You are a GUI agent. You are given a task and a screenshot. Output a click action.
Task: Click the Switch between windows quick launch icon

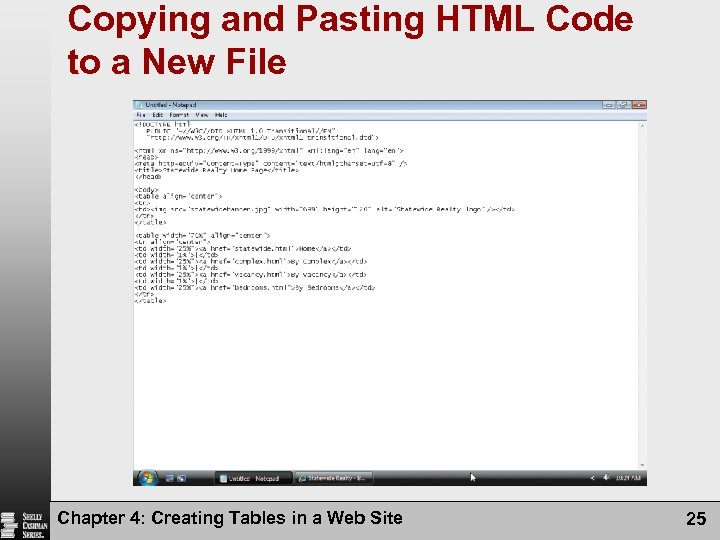click(x=181, y=478)
